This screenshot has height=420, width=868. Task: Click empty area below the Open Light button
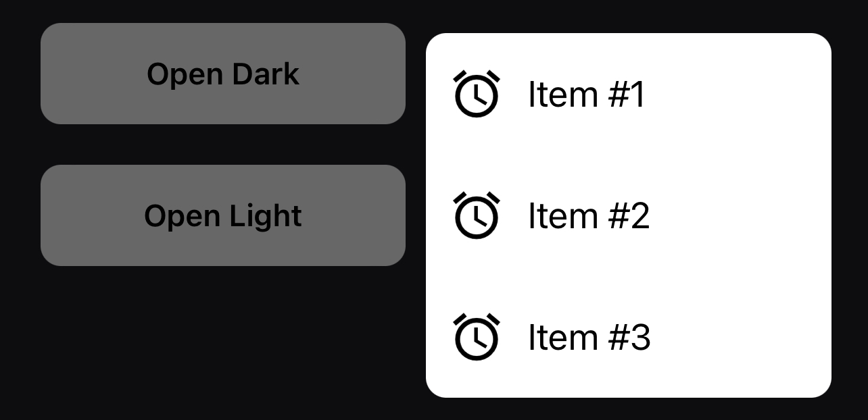(x=223, y=338)
